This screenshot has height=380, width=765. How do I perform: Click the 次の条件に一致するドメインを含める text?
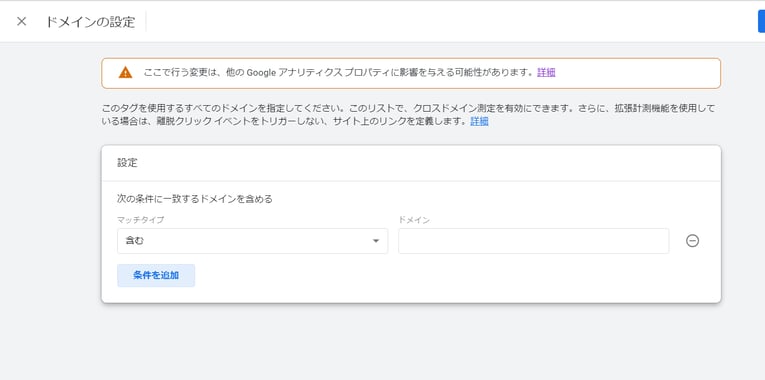click(x=195, y=199)
